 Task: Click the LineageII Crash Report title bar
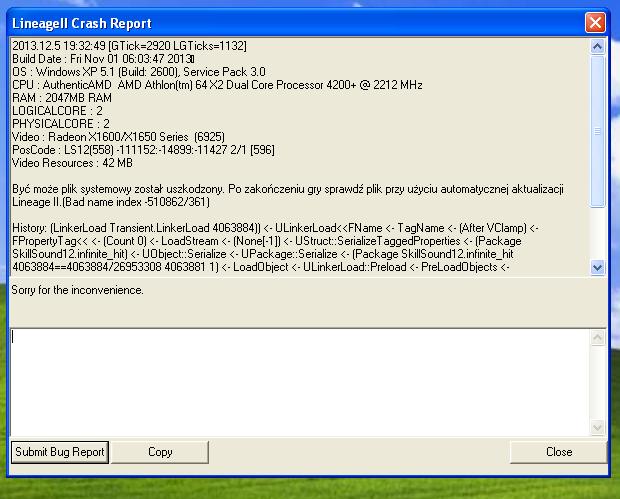(297, 23)
